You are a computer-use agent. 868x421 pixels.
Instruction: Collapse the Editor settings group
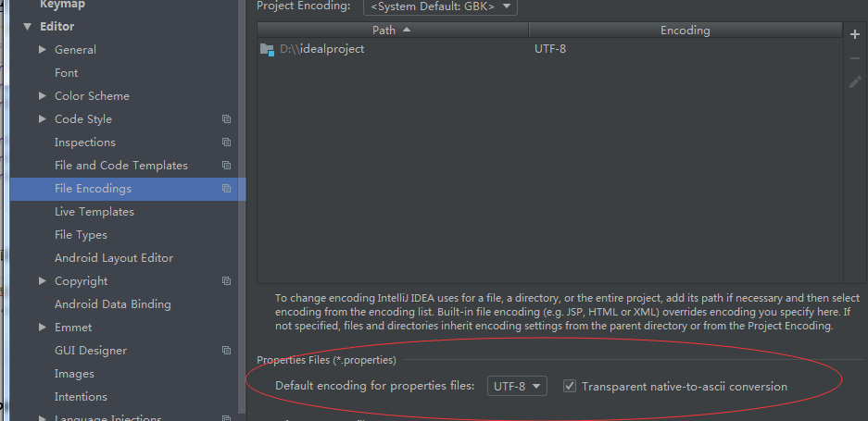coord(26,27)
